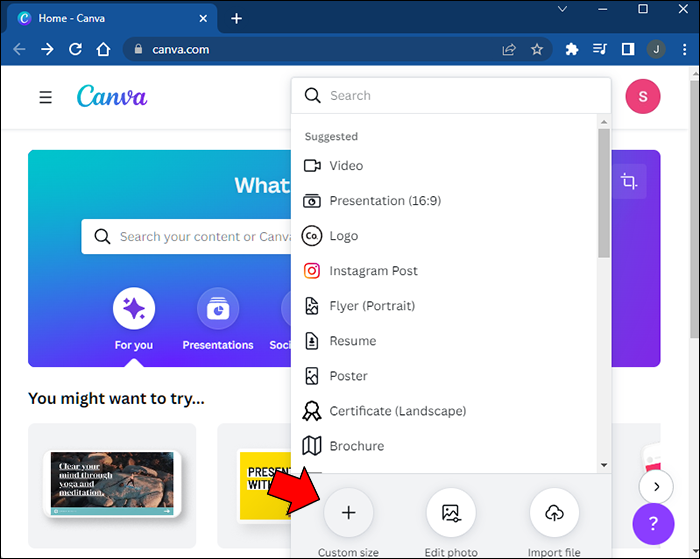
Task: Focus the Search field in the dropdown panel
Action: click(451, 95)
